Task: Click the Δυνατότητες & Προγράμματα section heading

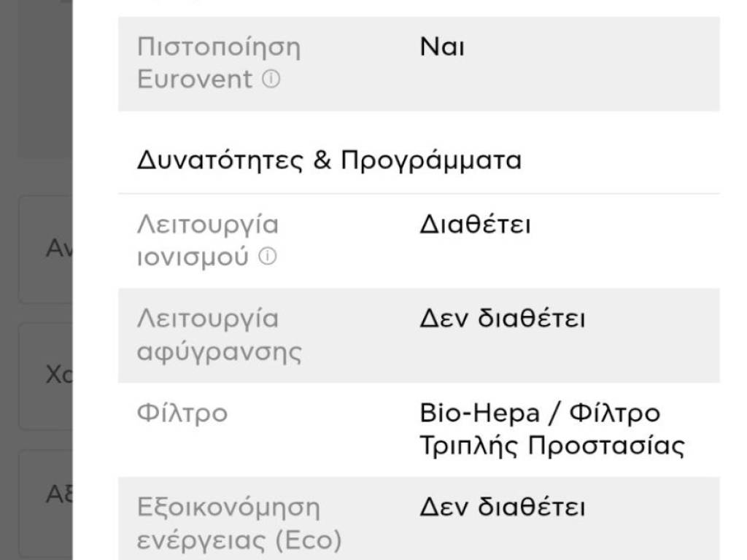Action: tap(329, 160)
